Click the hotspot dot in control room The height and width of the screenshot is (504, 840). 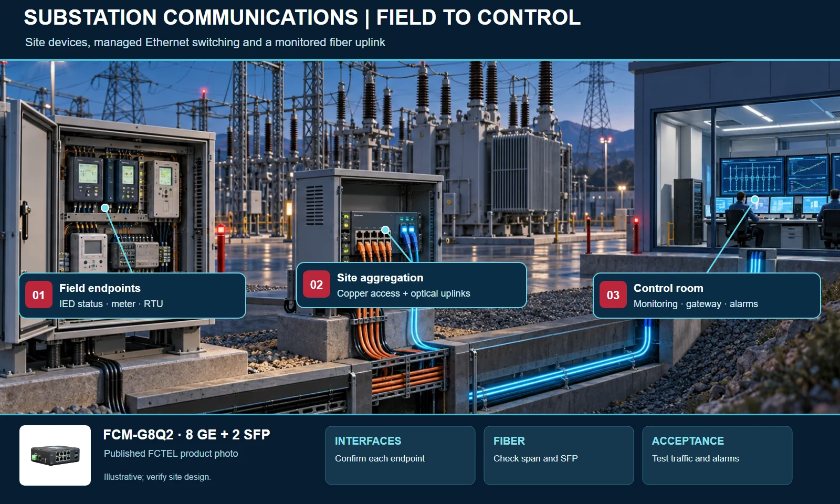(754, 199)
